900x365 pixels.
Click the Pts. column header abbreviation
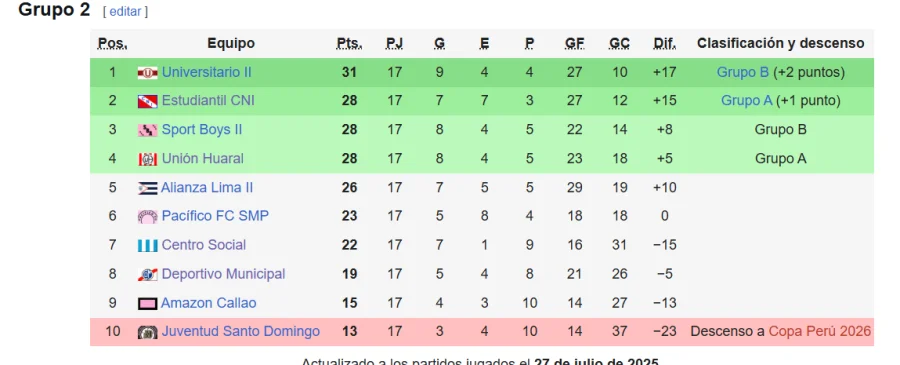pos(349,44)
